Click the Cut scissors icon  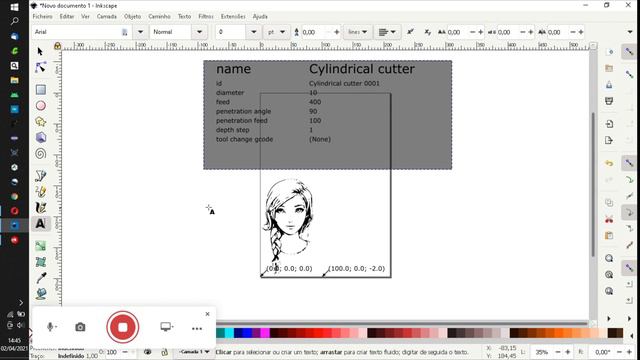coord(609,219)
